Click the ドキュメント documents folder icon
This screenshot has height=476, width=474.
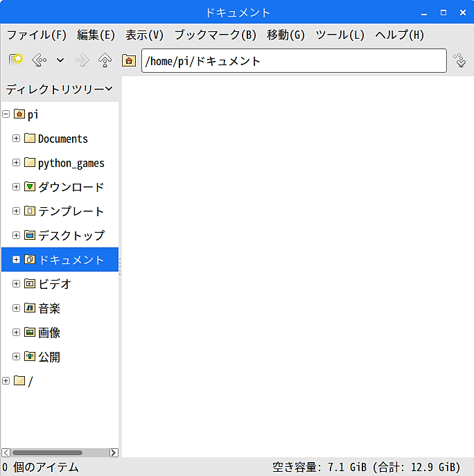click(30, 259)
